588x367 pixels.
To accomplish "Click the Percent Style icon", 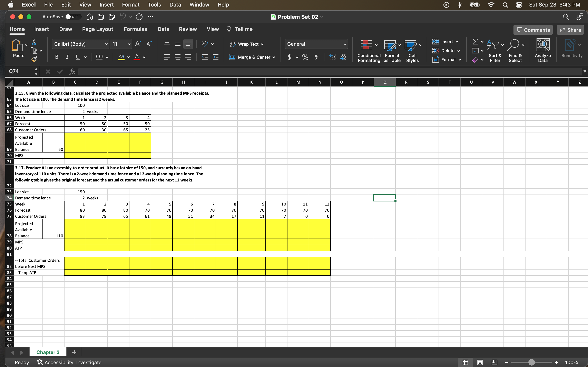I will point(305,57).
